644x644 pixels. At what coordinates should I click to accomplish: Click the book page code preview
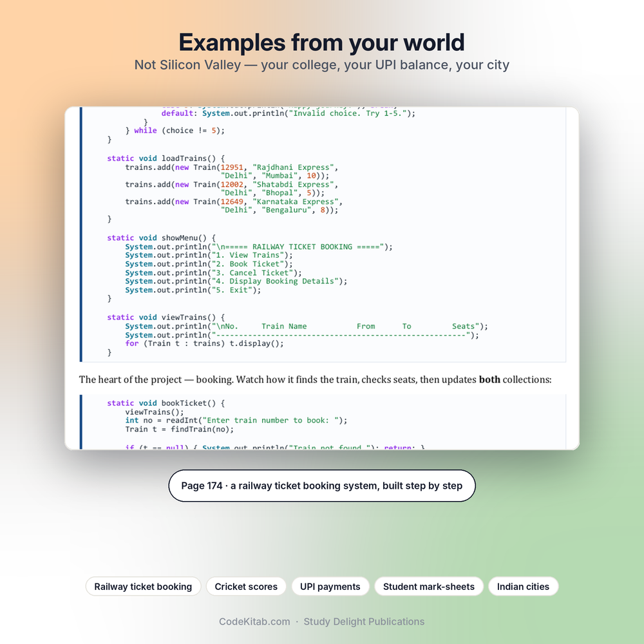pos(322,278)
